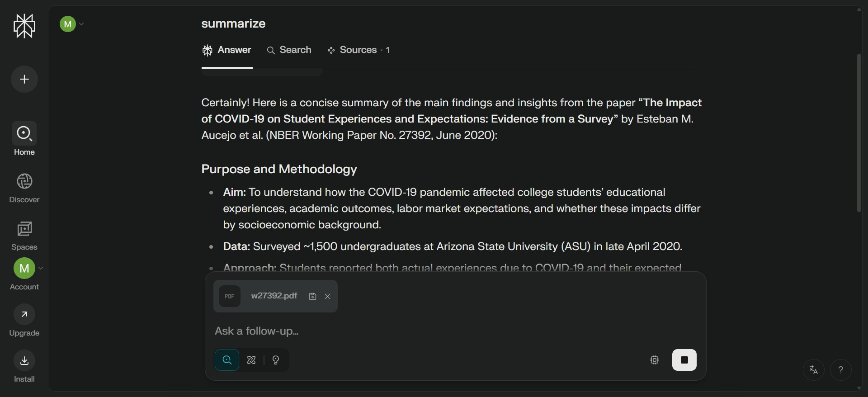Click the Perplexity logo icon
This screenshot has width=868, height=397.
pyautogui.click(x=24, y=26)
